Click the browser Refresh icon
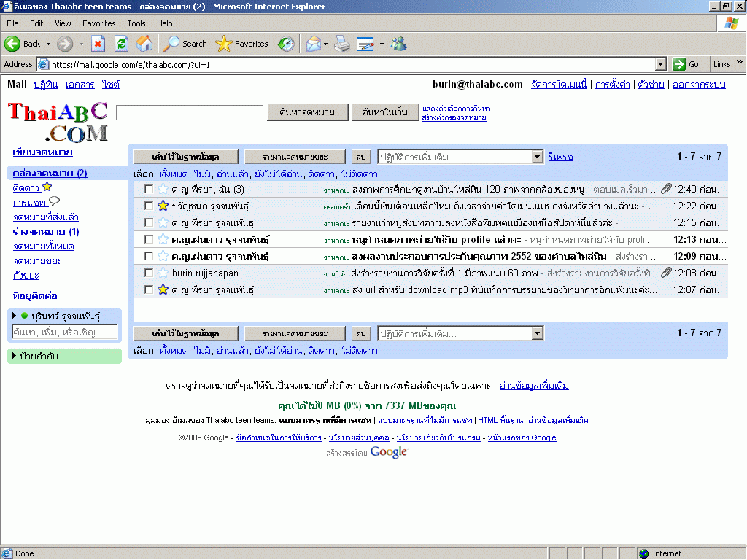 tap(121, 44)
